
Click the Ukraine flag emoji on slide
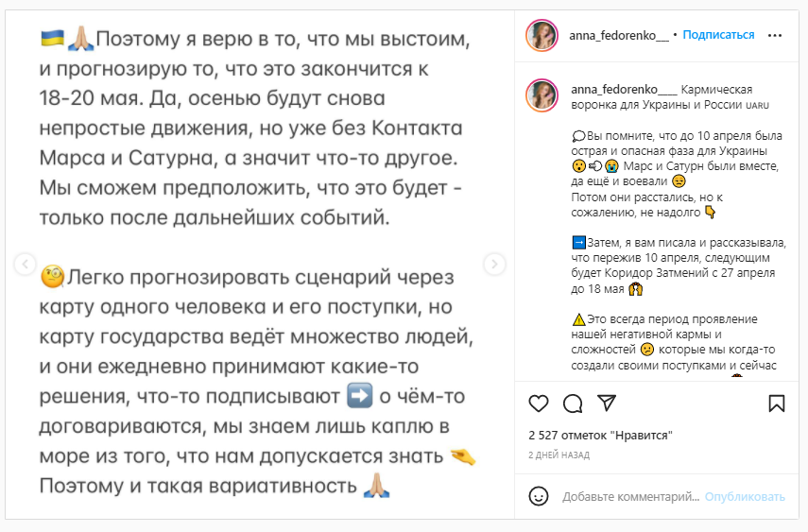click(x=52, y=40)
